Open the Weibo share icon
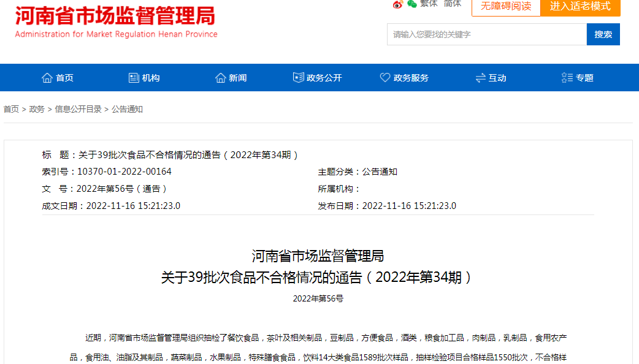The width and height of the screenshot is (639, 364). (398, 4)
